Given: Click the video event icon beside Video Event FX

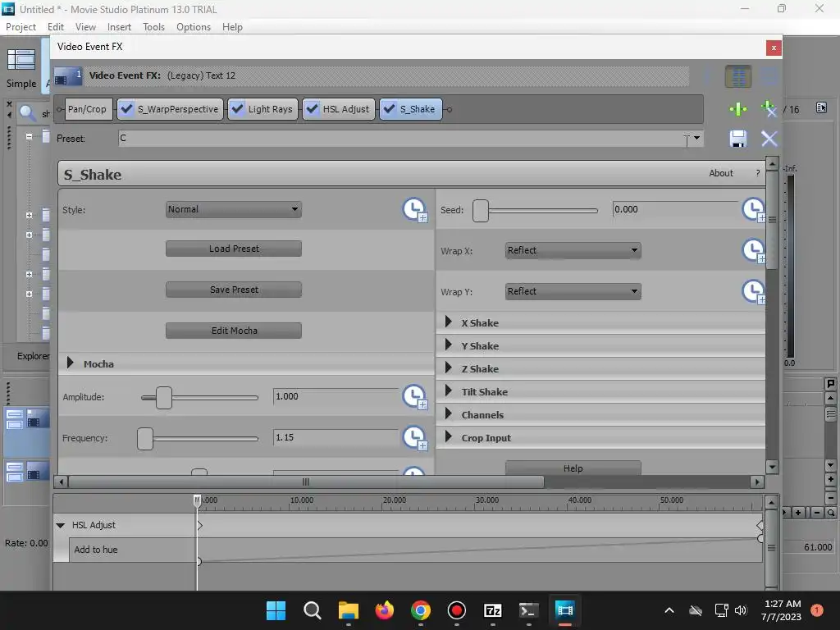Looking at the screenshot, I should (67, 76).
